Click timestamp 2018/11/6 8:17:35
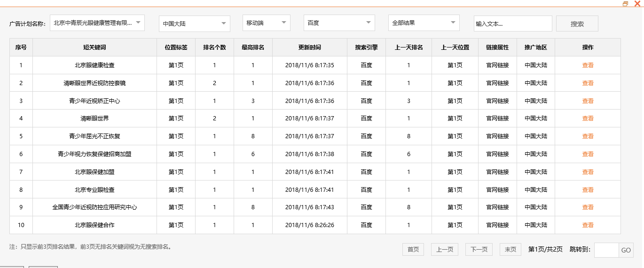This screenshot has height=268, width=644. tap(310, 65)
